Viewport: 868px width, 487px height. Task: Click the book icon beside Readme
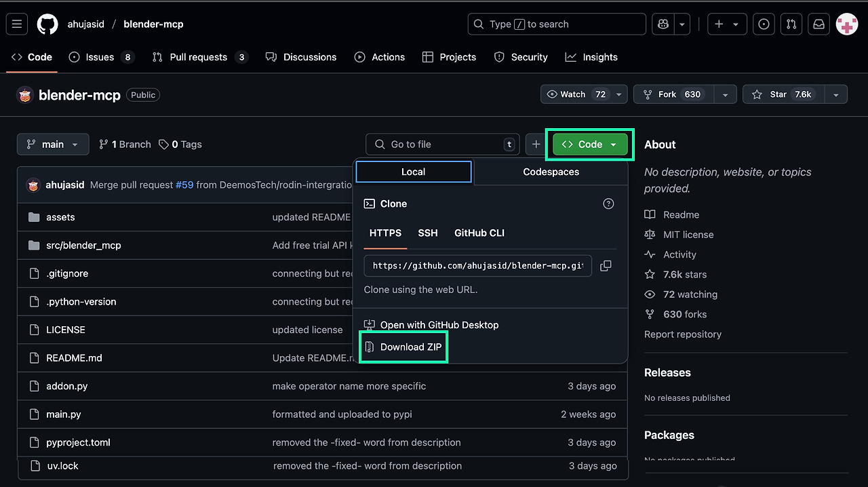click(x=650, y=214)
